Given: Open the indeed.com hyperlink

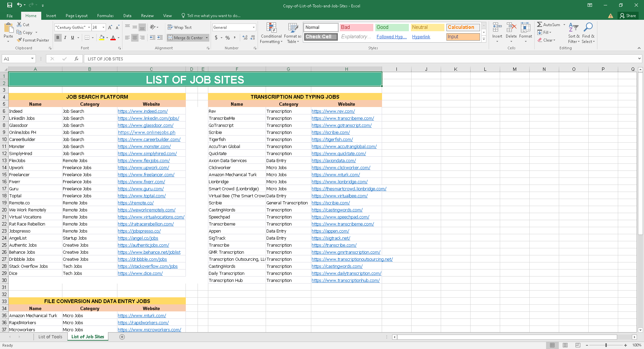Looking at the screenshot, I should [x=143, y=111].
